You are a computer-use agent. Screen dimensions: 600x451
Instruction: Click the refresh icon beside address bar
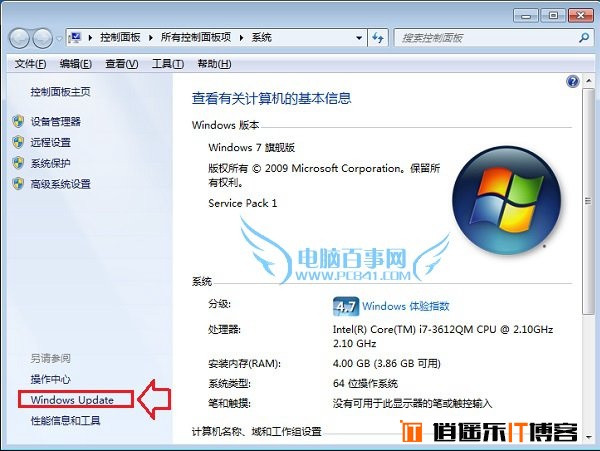tap(378, 38)
